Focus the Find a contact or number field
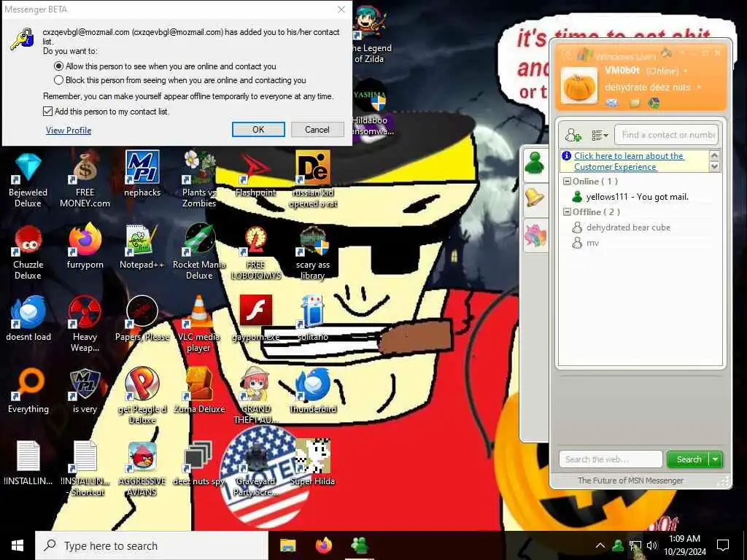This screenshot has width=747, height=560. coord(666,135)
